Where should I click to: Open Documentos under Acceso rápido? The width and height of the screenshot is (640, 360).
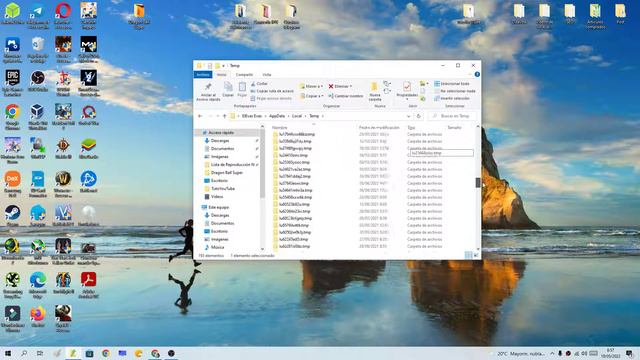[x=222, y=149]
